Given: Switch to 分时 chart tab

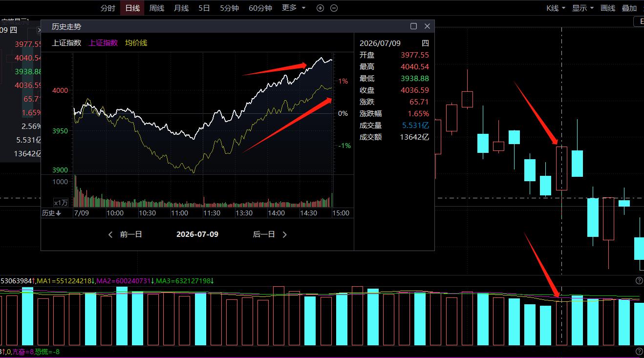Looking at the screenshot, I should (108, 8).
